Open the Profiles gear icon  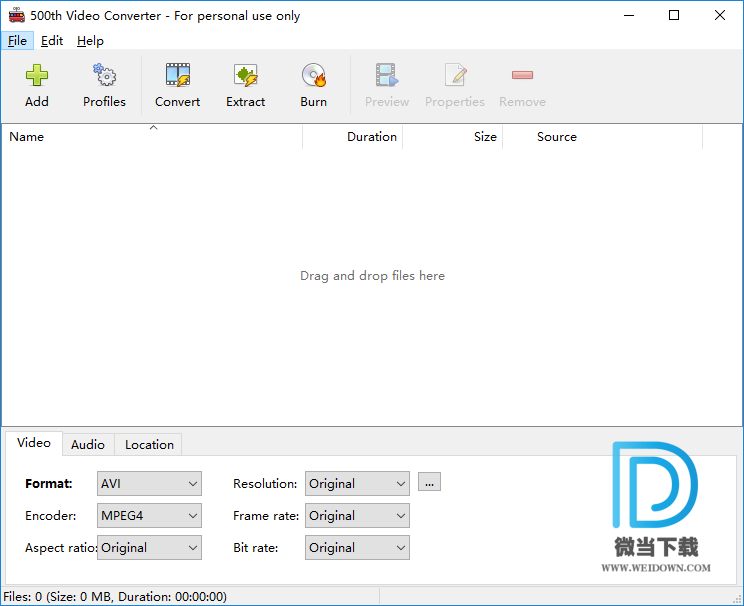104,75
